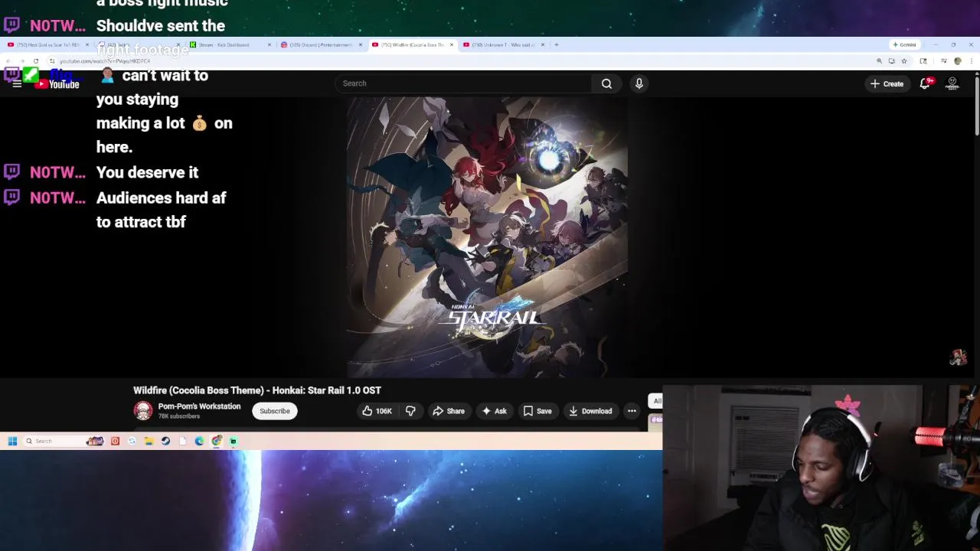Open the Chrome zoom magnifier icon
980x551 pixels.
point(879,60)
